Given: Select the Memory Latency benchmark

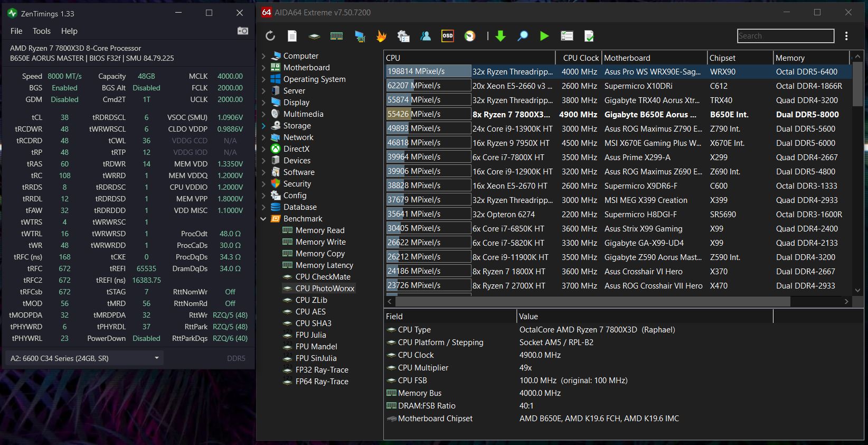Looking at the screenshot, I should [x=324, y=265].
